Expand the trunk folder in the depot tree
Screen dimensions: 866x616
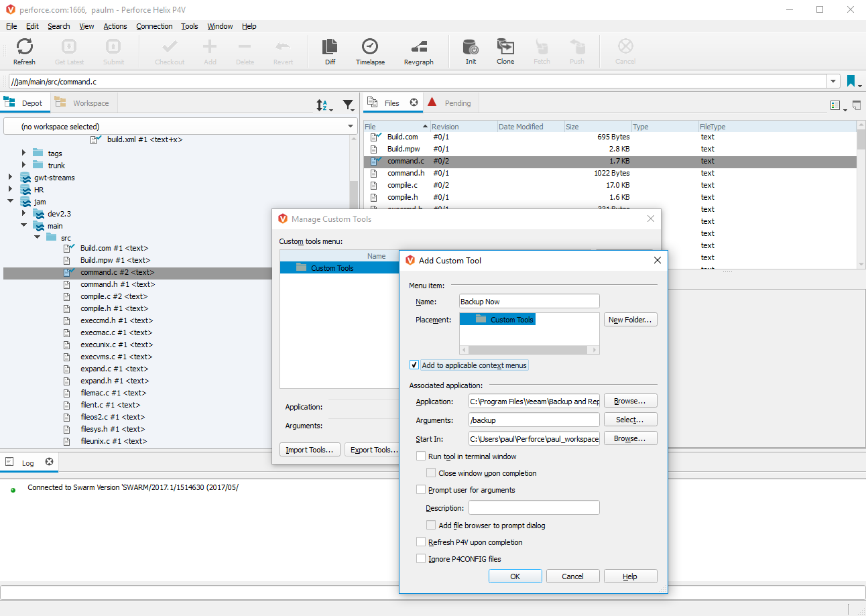[24, 165]
